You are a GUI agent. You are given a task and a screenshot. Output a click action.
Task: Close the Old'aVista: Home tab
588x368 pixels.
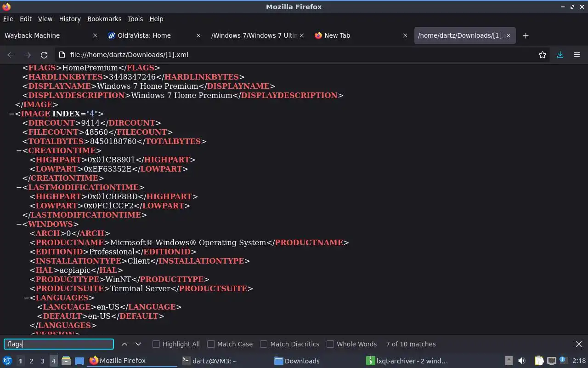click(198, 35)
